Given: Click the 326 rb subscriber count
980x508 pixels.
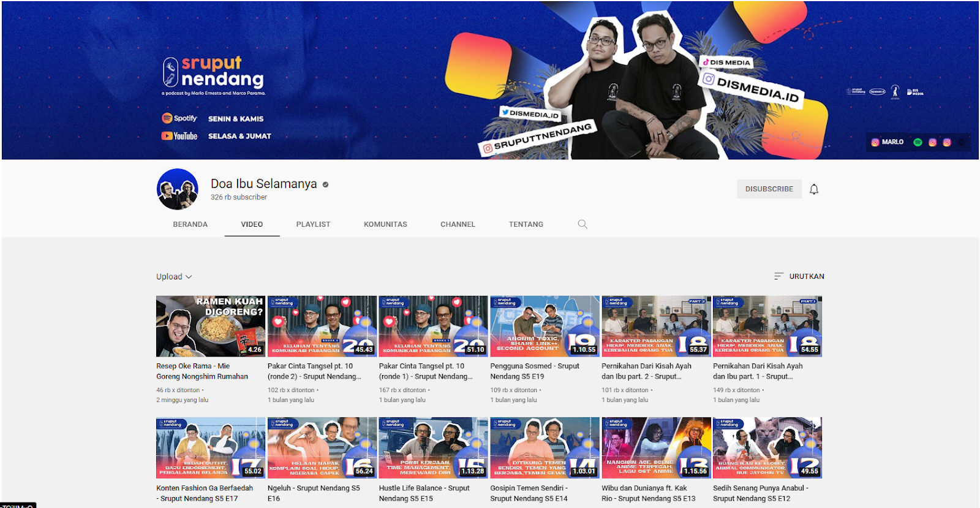Looking at the screenshot, I should (x=239, y=197).
